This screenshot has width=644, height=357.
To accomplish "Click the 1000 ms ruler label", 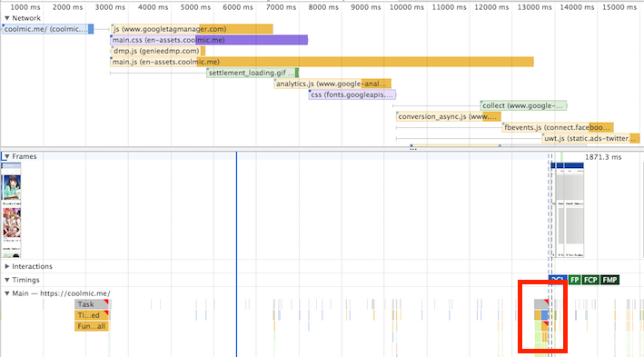I will click(x=25, y=7).
